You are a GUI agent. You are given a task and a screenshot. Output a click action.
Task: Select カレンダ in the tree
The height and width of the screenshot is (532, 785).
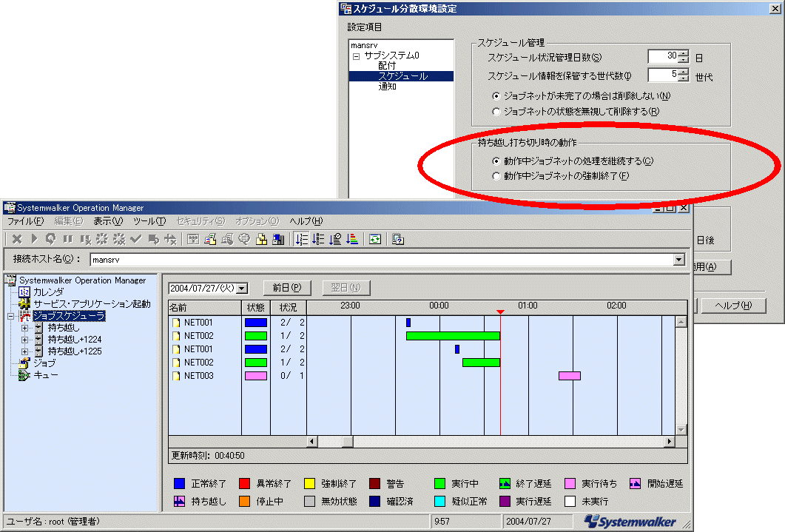click(49, 292)
